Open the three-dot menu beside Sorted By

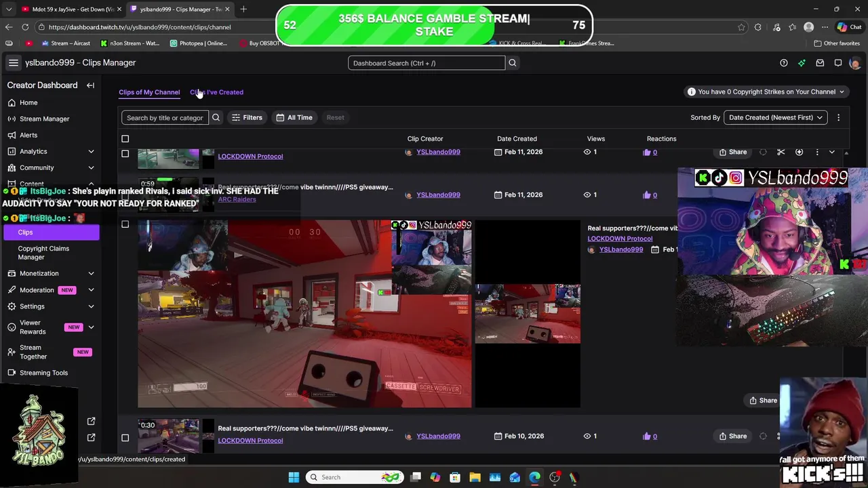pos(838,117)
